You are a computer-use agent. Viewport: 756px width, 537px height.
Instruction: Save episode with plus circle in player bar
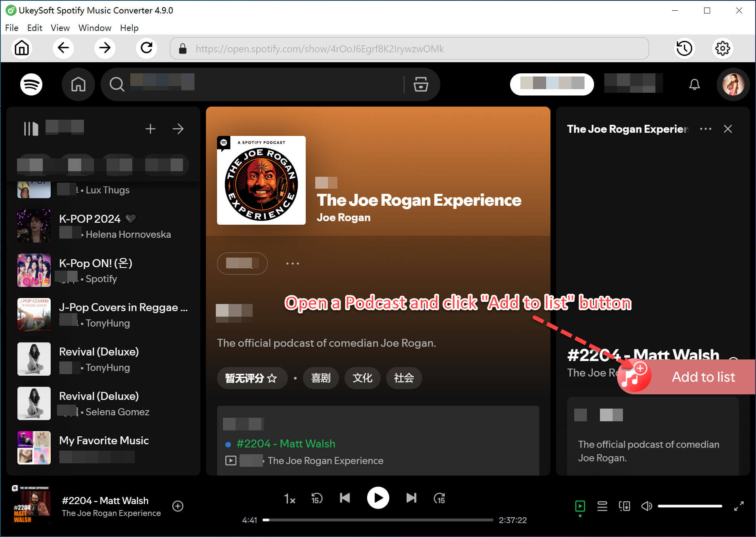tap(178, 506)
